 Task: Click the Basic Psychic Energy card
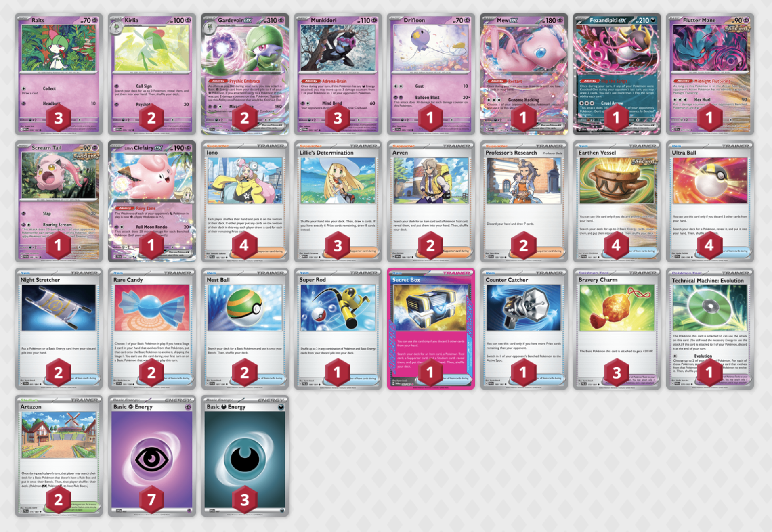point(152,456)
